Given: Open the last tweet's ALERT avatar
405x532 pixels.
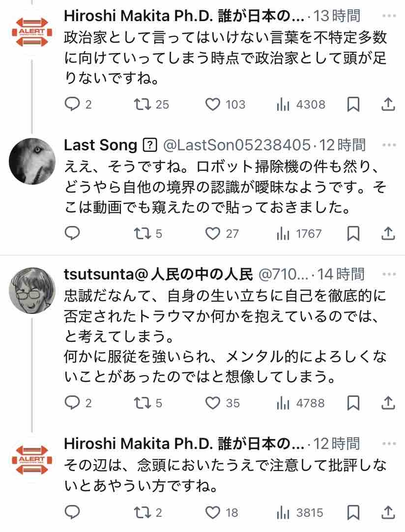Looking at the screenshot, I should 32,460.
